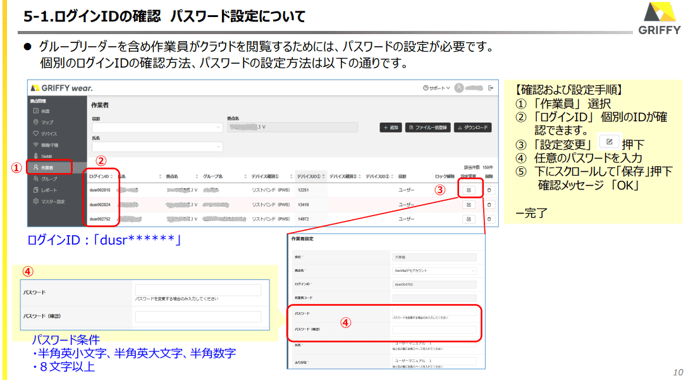Click the user avatar in the app header
This screenshot has height=388, width=688.
coord(459,88)
